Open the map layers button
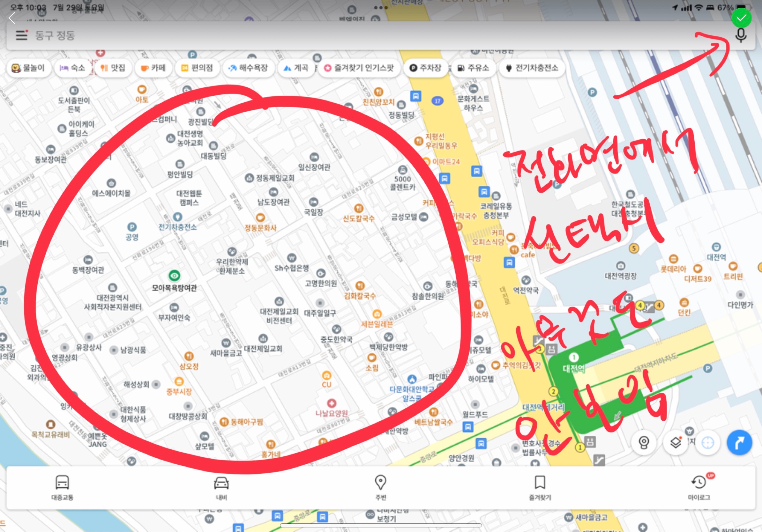 tap(676, 442)
